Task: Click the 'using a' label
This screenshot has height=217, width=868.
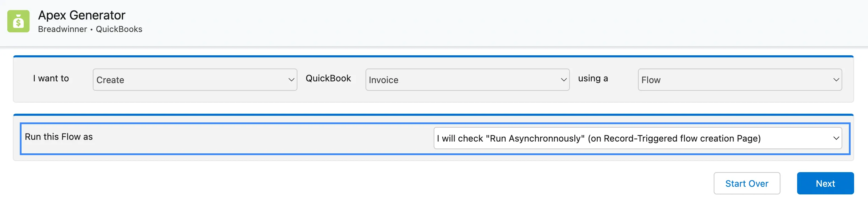Action: tap(593, 78)
